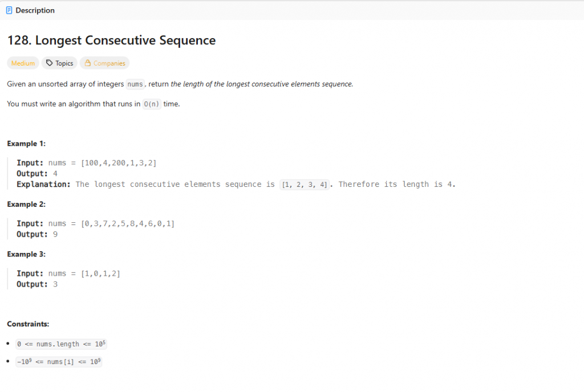
Task: Click Example 3 input array [1,0,1,2]
Action: pyautogui.click(x=100, y=273)
